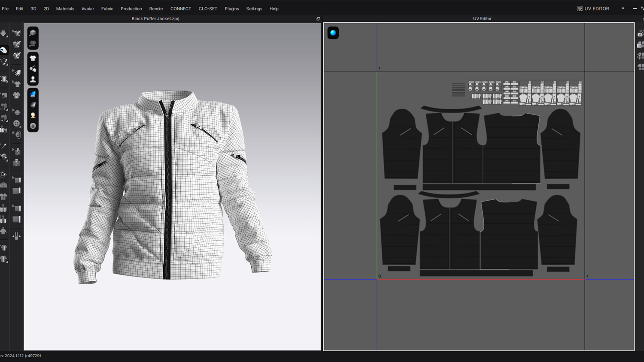Open the CLO-SET menu
Viewport: 644px width, 362px height.
pyautogui.click(x=208, y=9)
